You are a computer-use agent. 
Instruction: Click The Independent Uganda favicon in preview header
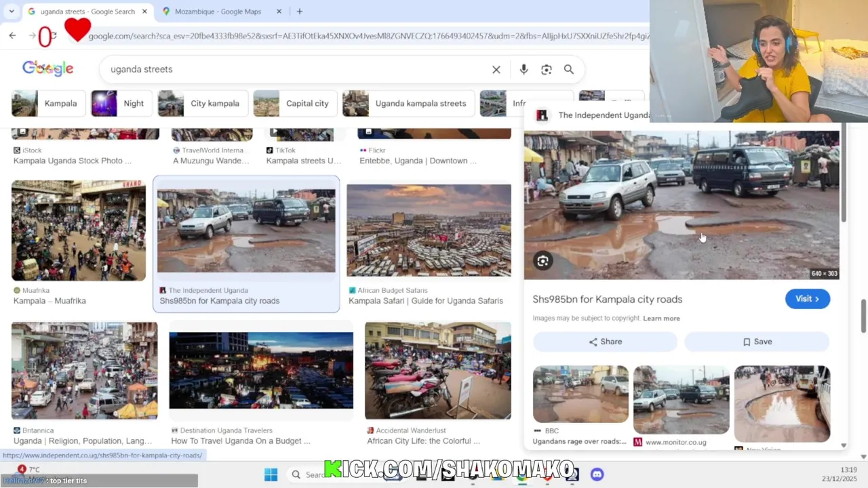coord(542,115)
